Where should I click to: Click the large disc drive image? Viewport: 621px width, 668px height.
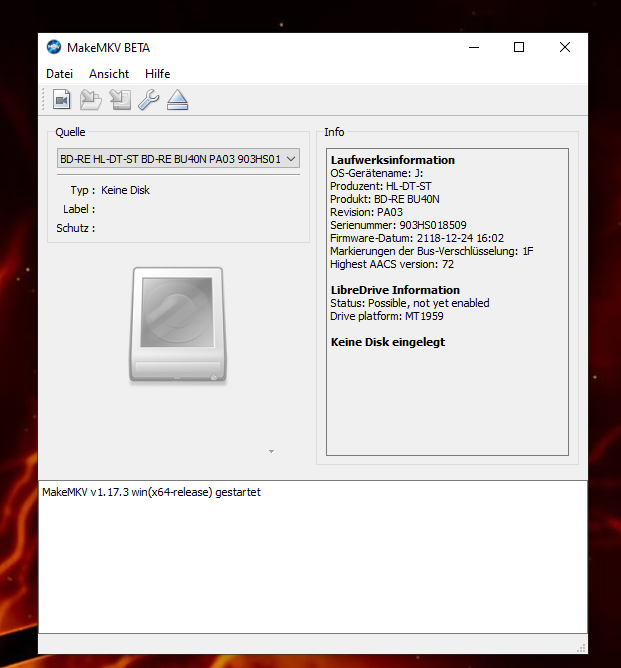click(x=178, y=325)
